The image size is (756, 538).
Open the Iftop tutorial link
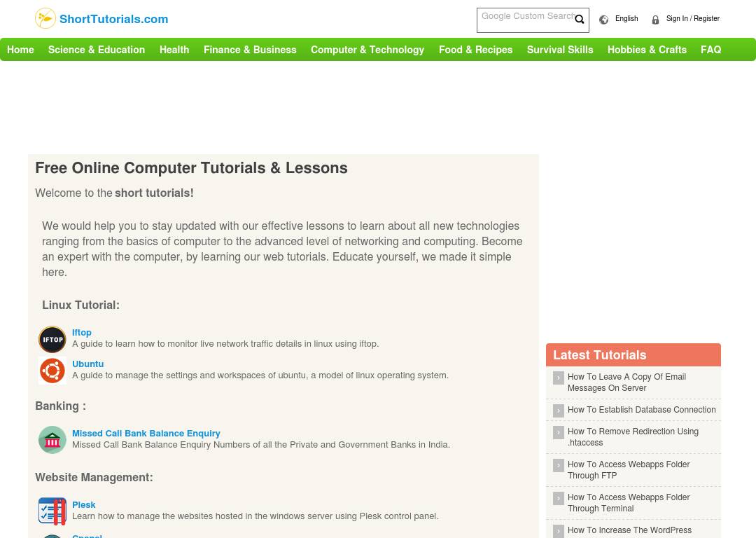click(x=81, y=333)
